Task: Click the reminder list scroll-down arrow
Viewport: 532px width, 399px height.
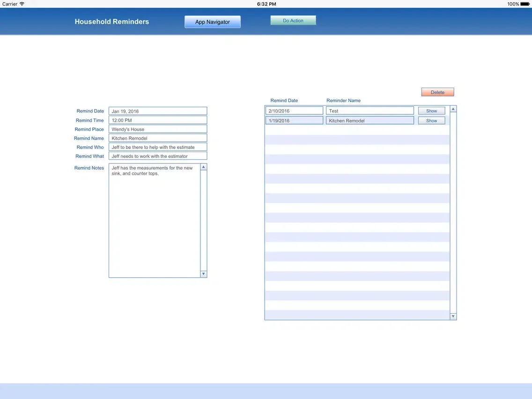Action: (453, 317)
